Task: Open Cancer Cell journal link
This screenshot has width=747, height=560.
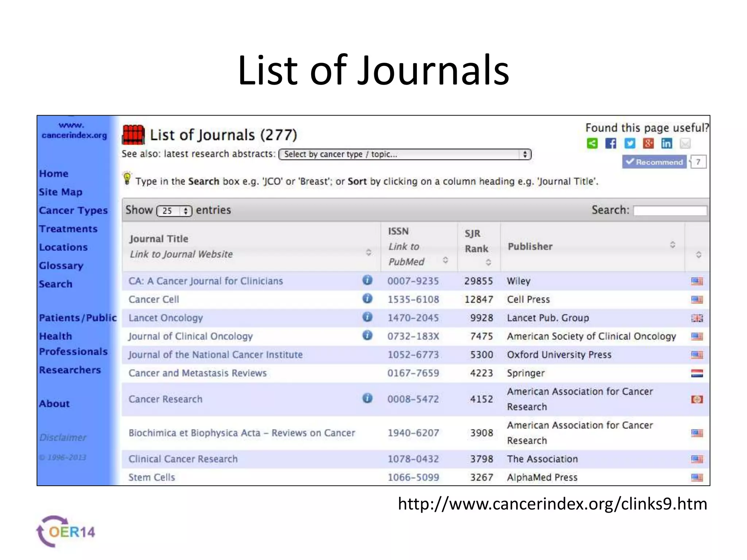Action: point(154,300)
